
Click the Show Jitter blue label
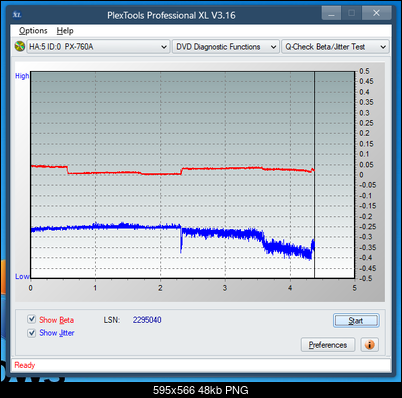coord(57,333)
